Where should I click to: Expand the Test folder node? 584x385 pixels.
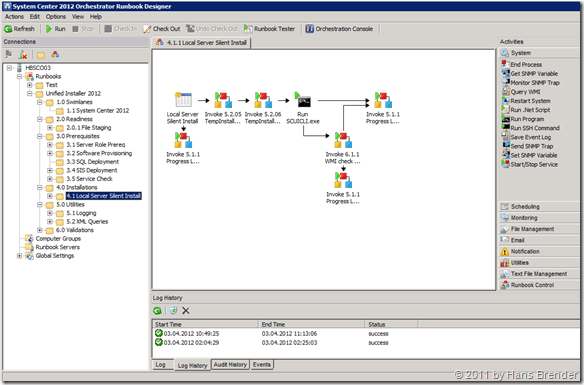pyautogui.click(x=29, y=85)
